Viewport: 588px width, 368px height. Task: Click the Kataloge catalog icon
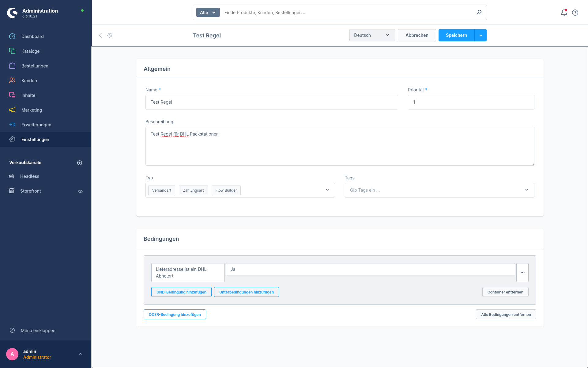click(x=12, y=51)
